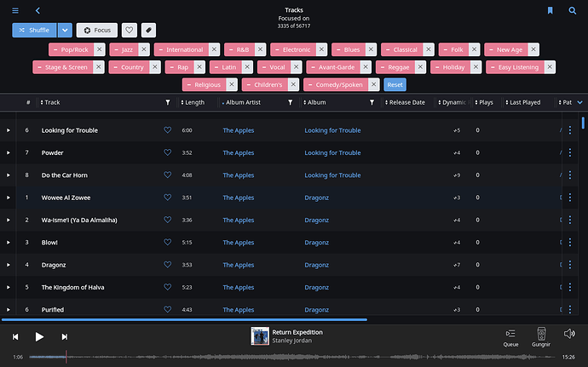The width and height of the screenshot is (588, 367).
Task: Filter favorites with heart button
Action: [130, 30]
